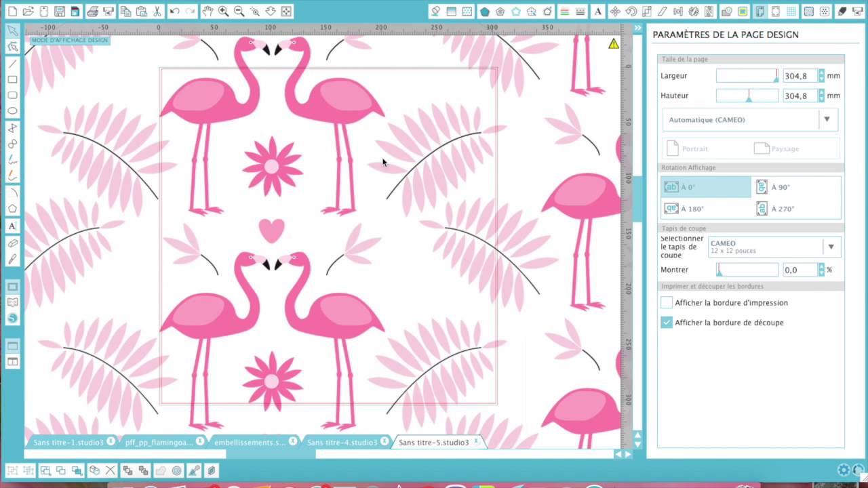Open the fill color panel pentagon icon
The image size is (868, 488).
484,12
